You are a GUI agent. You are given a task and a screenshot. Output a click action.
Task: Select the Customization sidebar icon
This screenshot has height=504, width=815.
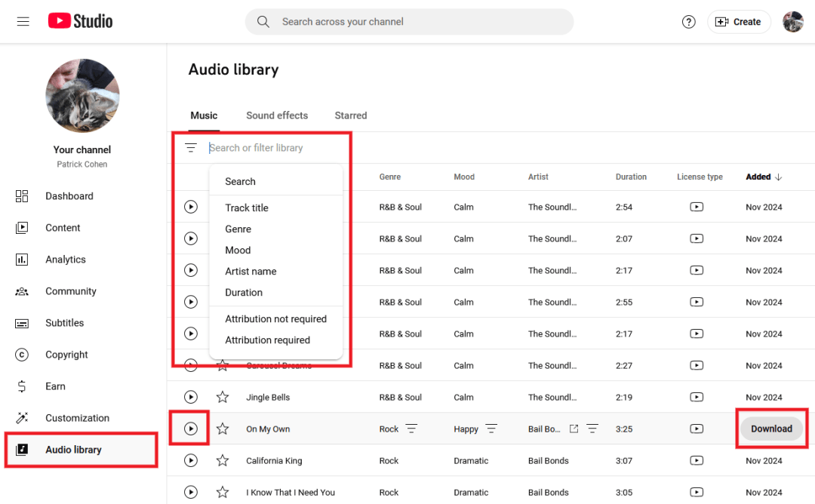(23, 417)
